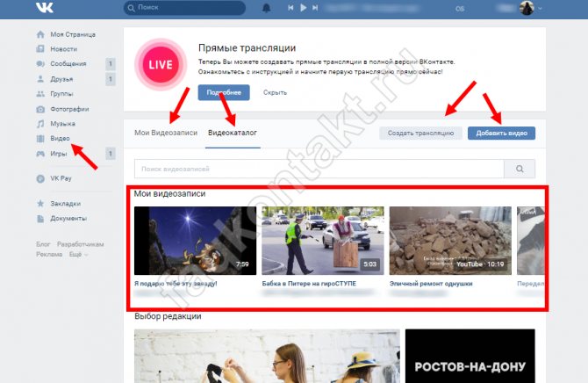588x383 pixels.
Task: Select Видео in sidebar
Action: (x=60, y=139)
